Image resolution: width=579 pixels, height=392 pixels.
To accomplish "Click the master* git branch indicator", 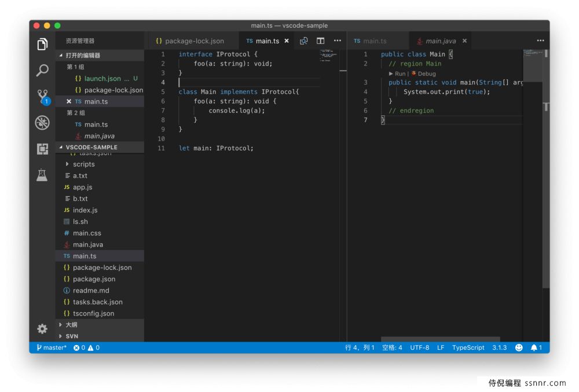I will coord(52,348).
